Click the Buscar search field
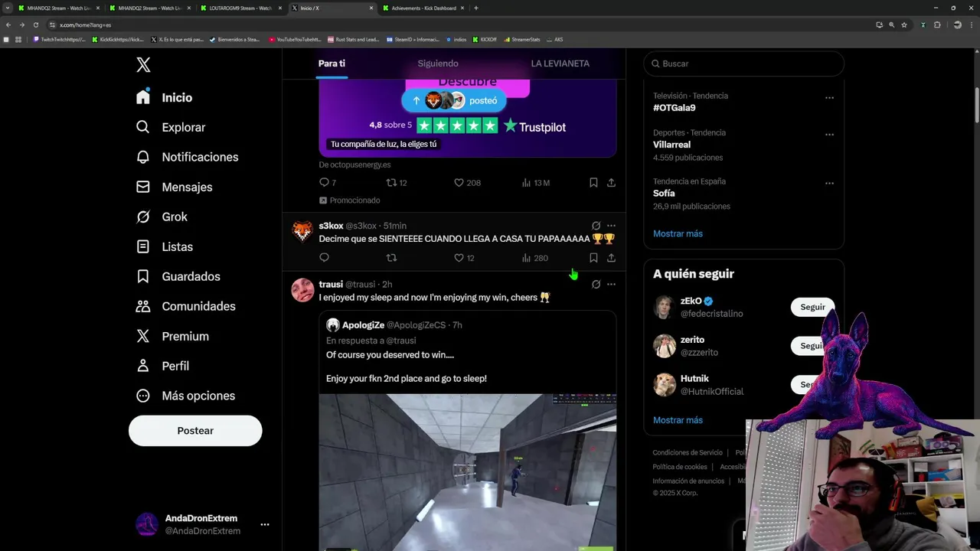Screen dimensions: 980x551 click(x=743, y=64)
